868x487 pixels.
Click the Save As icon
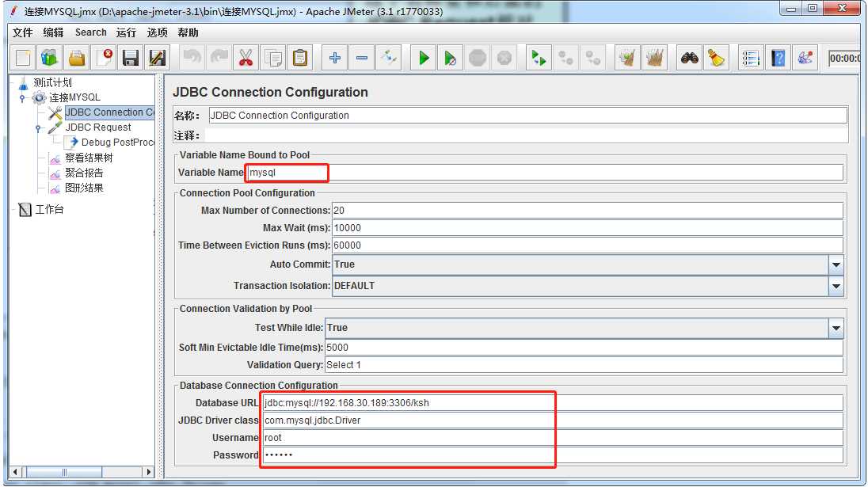tap(158, 58)
